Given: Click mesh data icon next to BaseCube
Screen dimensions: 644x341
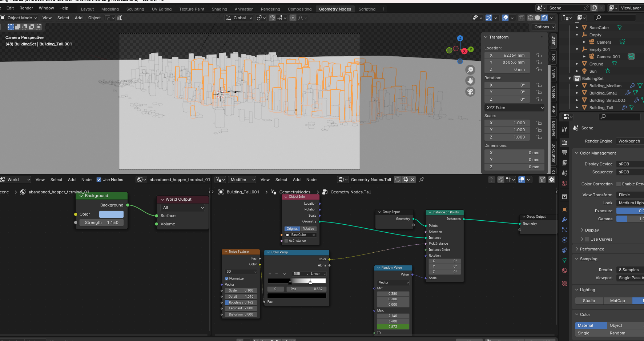Looking at the screenshot, I should click(x=620, y=28).
